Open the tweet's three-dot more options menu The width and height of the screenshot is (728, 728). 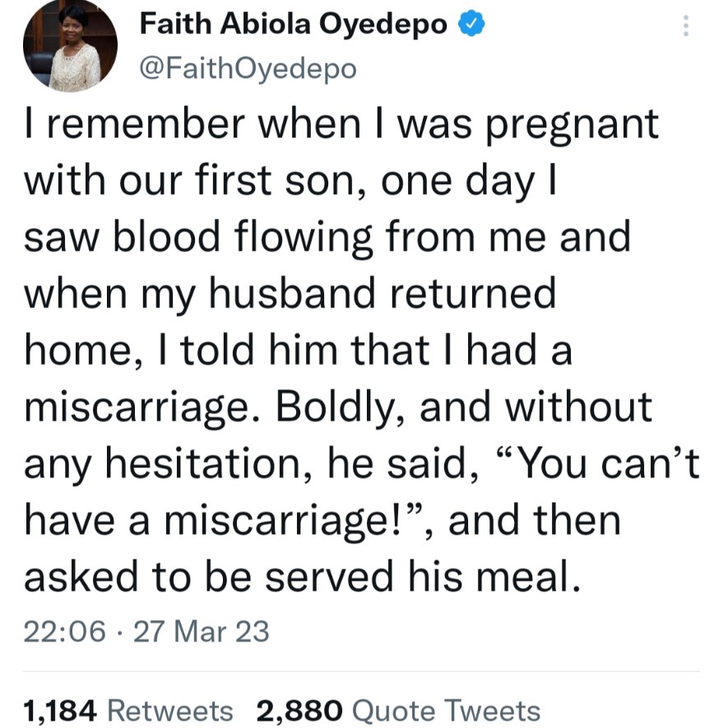click(x=686, y=26)
